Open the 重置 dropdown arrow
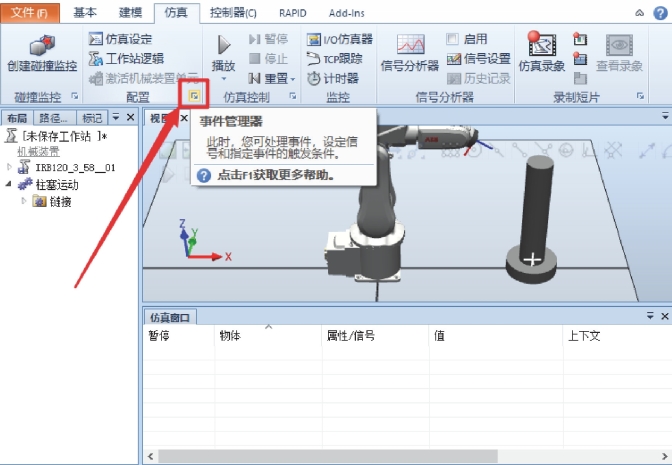The image size is (672, 465). tap(293, 79)
